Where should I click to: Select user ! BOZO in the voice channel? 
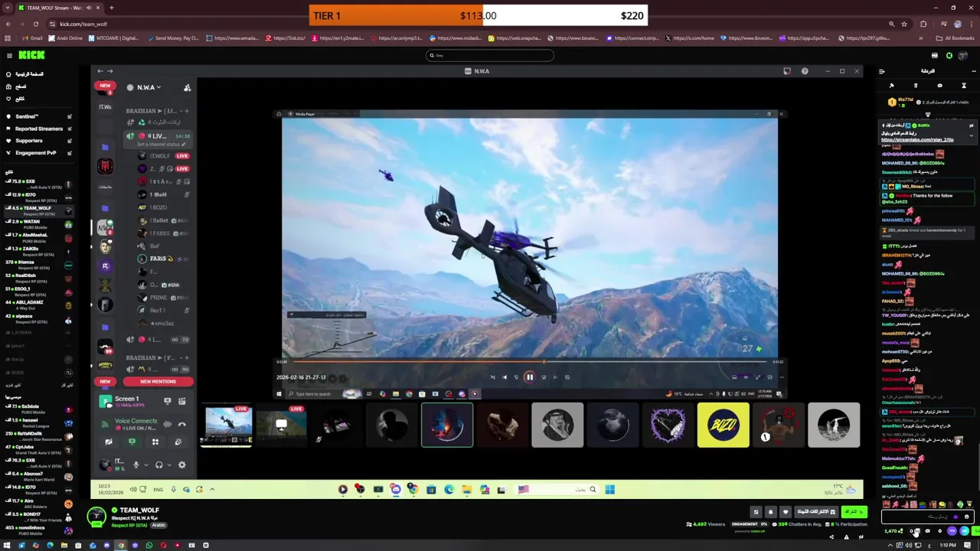(158, 207)
